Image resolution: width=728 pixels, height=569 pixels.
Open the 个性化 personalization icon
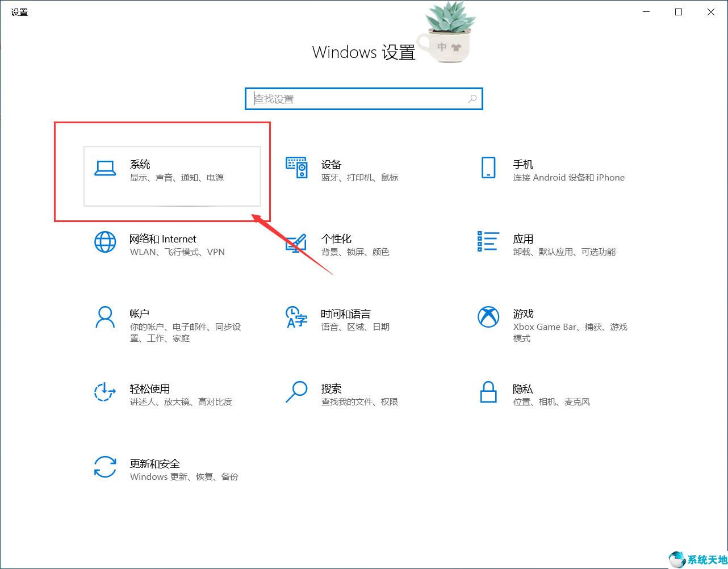(x=296, y=243)
